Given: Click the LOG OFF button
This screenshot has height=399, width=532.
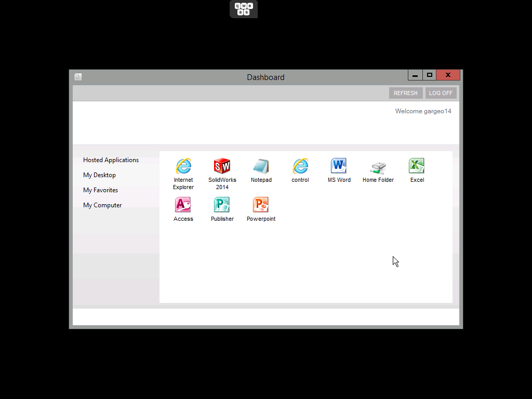Looking at the screenshot, I should [x=441, y=93].
